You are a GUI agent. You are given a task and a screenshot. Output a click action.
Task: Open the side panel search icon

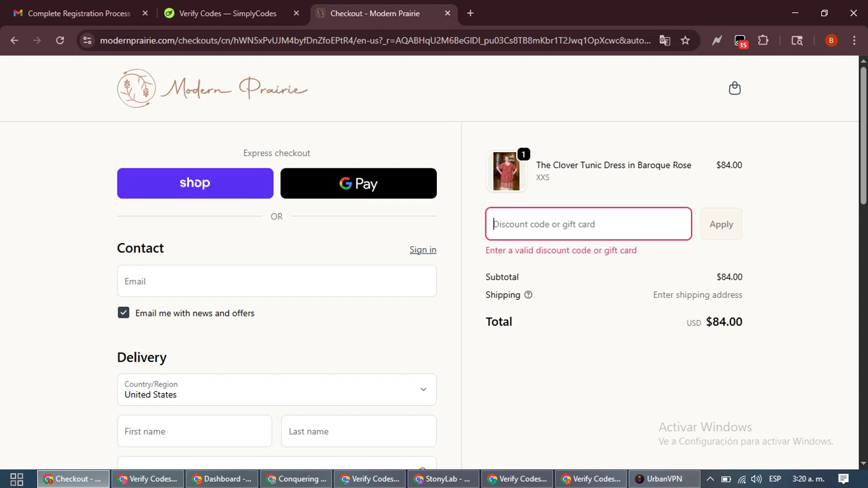(797, 41)
